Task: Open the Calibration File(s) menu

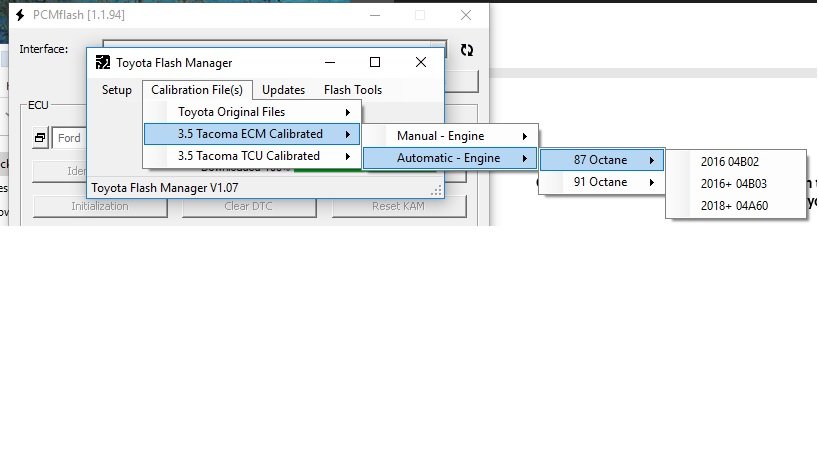Action: pos(197,90)
